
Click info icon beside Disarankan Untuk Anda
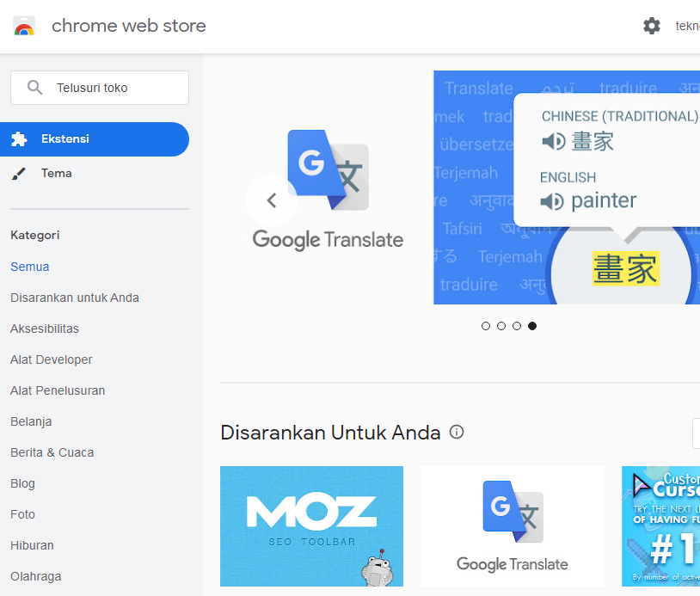tap(457, 432)
